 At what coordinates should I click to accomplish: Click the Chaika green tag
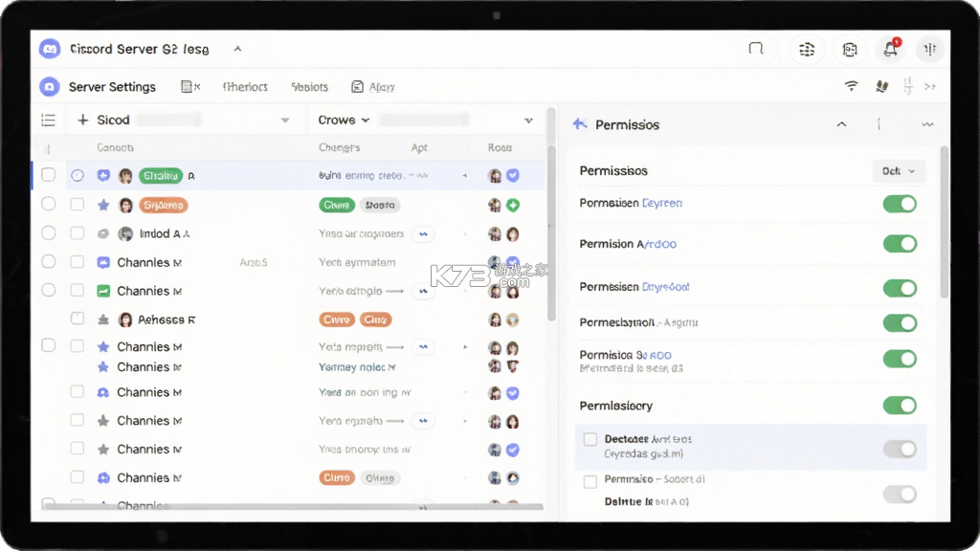[x=161, y=176]
